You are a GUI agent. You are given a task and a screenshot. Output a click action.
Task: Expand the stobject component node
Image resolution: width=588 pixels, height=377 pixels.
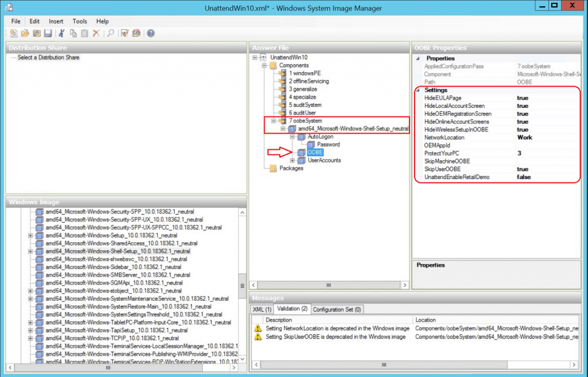(30, 291)
